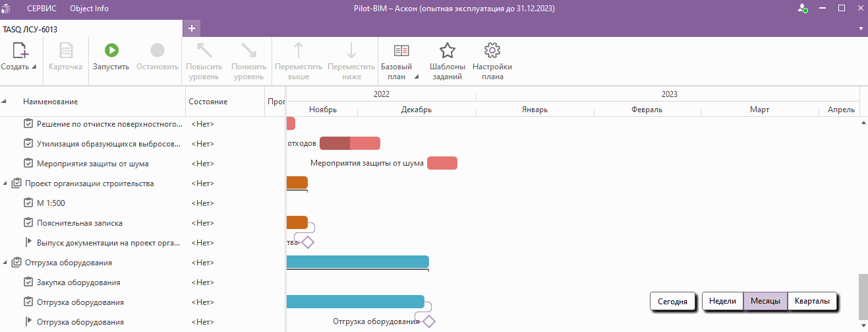The height and width of the screenshot is (332, 868).
Task: Open the Базовый план book icon
Action: pos(401,51)
